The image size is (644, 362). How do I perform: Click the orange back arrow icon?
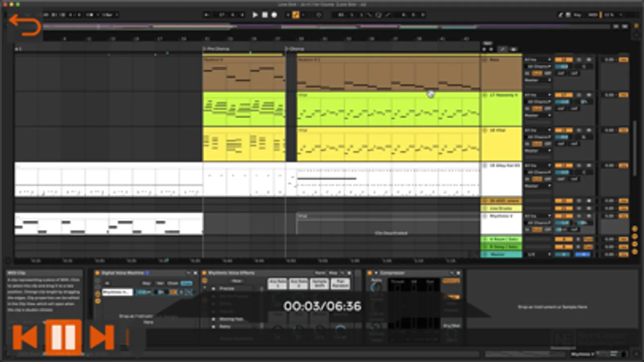click(25, 25)
